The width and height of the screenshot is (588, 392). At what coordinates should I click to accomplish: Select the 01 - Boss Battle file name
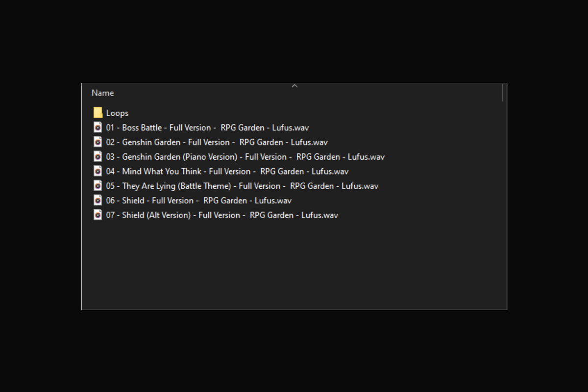click(208, 128)
